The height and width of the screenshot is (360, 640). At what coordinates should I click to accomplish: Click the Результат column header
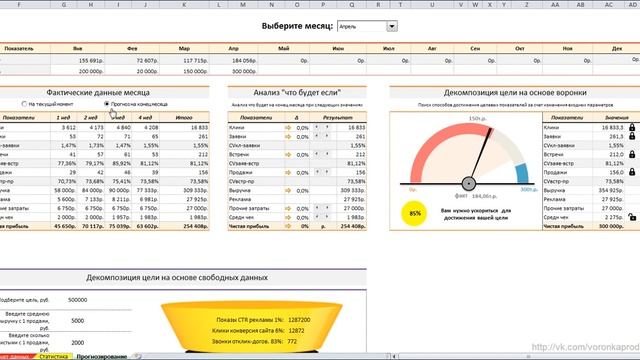(338, 118)
